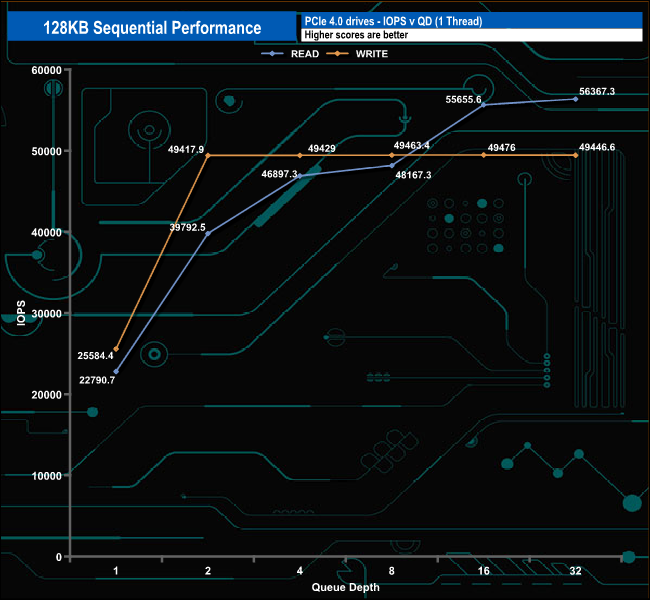Click the orange WRITE legend marker
The image size is (650, 600).
(x=337, y=54)
